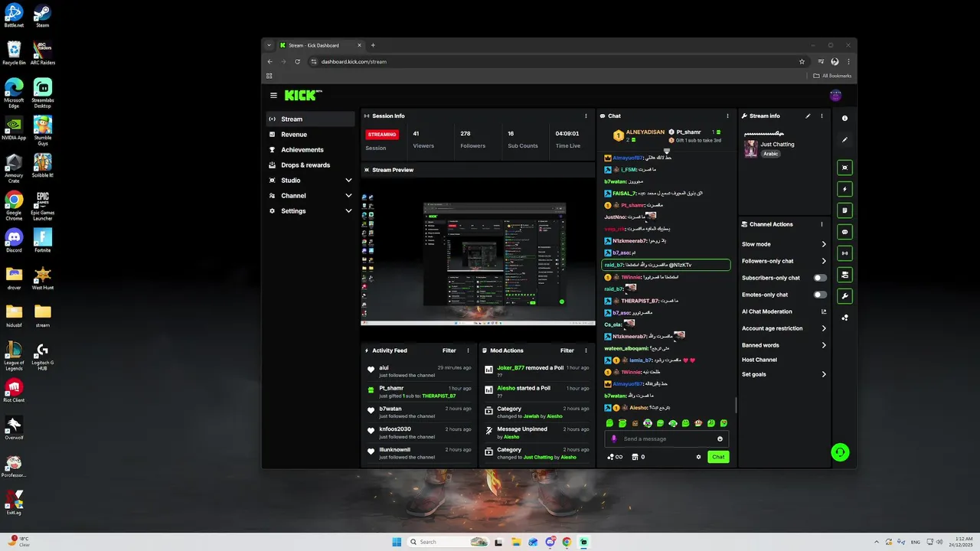980x551 pixels.
Task: Open Session Info three-dot options
Action: (586, 116)
